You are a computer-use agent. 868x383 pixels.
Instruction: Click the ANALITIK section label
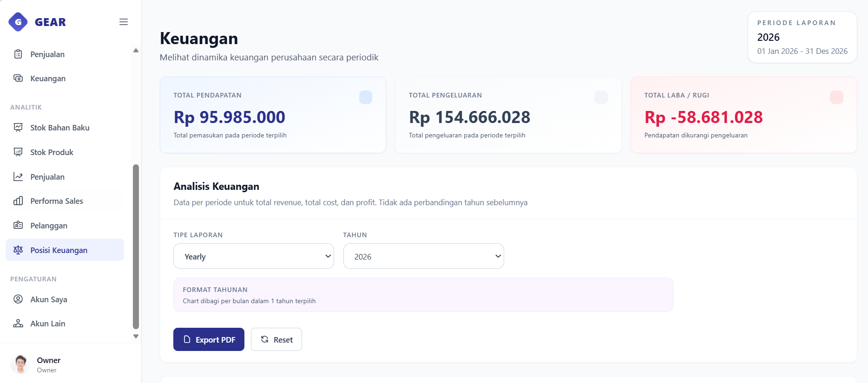click(26, 107)
